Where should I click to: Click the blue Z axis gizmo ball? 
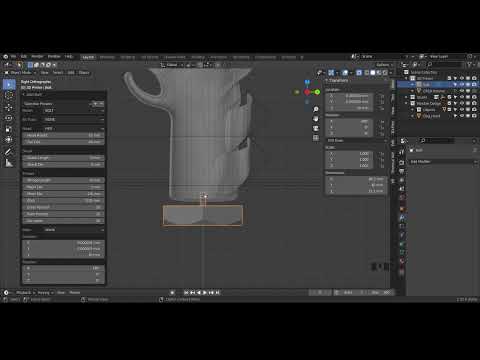307,82
